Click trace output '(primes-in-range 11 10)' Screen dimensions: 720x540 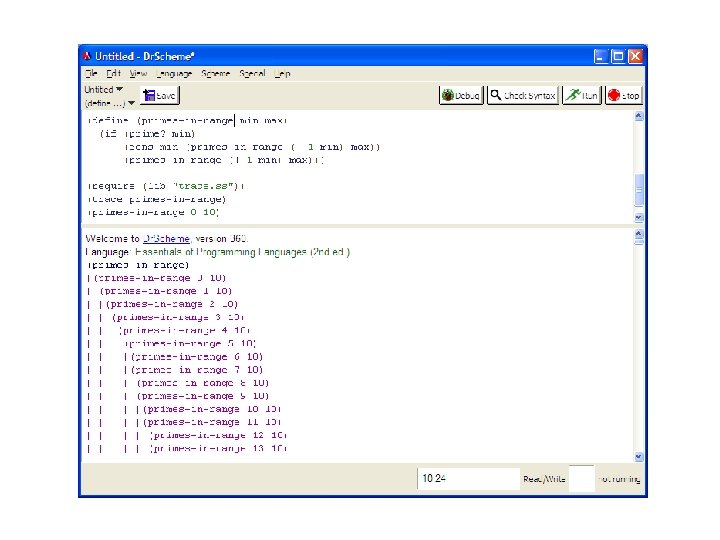pos(212,422)
